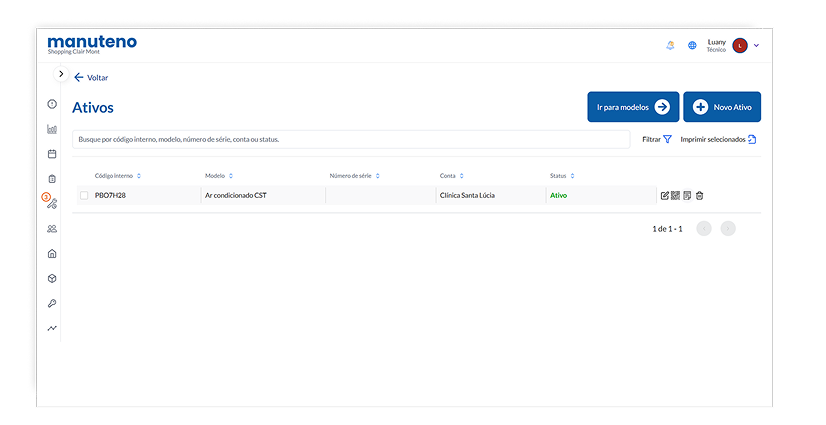Viewport: 826px width, 425px height.
Task: Click the Voltar back link
Action: [x=91, y=77]
